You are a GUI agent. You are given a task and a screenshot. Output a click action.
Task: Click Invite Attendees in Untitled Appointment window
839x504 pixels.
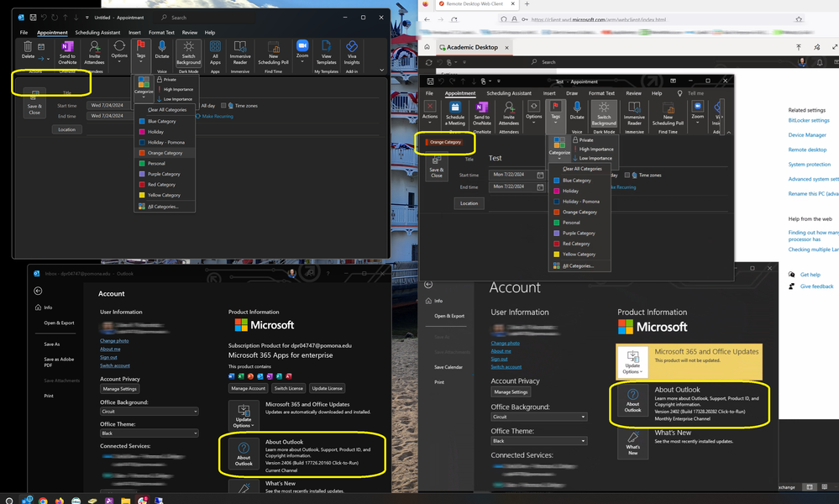click(x=94, y=52)
